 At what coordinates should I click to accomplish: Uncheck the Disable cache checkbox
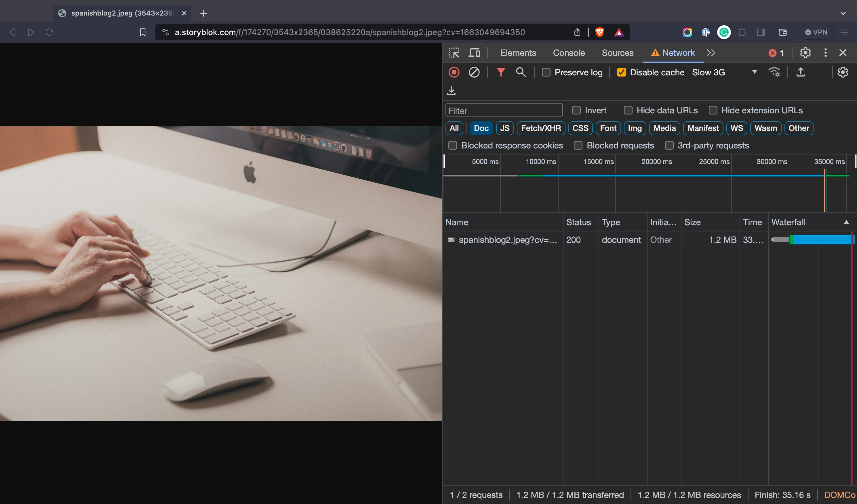[x=621, y=72]
